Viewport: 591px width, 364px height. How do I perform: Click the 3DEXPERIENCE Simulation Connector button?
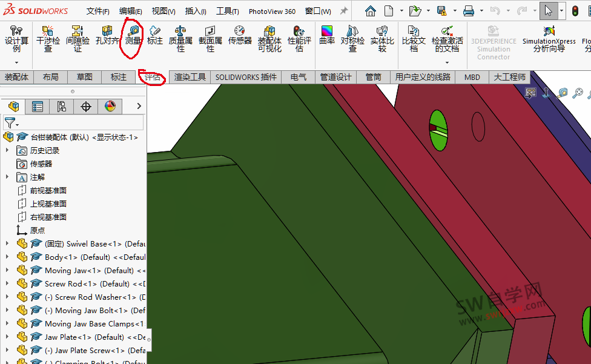(x=494, y=38)
